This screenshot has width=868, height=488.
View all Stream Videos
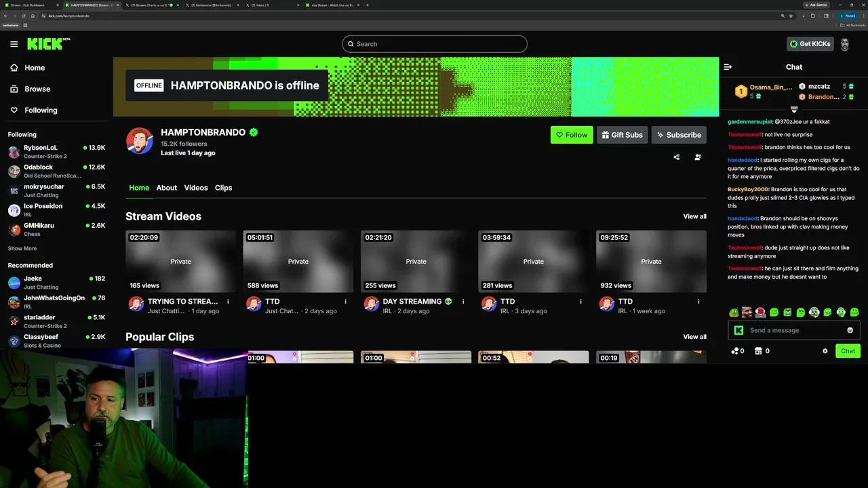(x=694, y=216)
